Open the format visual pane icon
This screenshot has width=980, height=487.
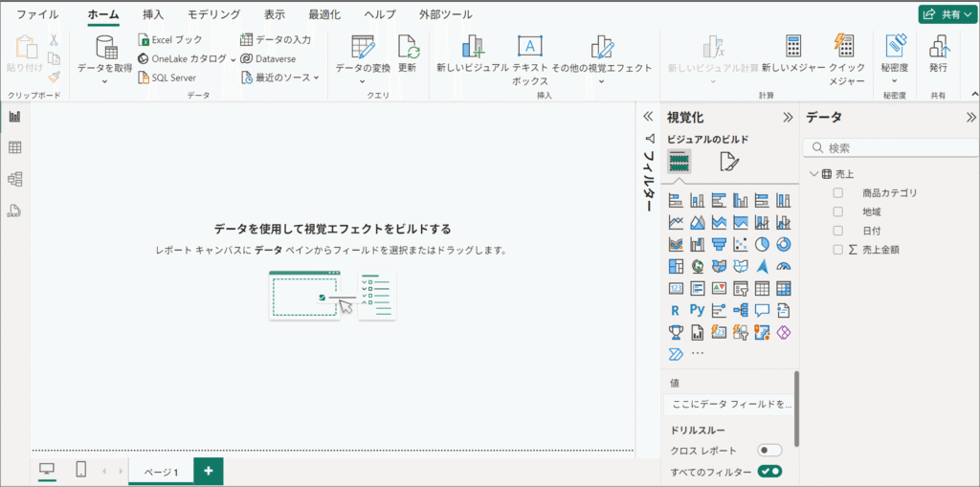coord(728,162)
